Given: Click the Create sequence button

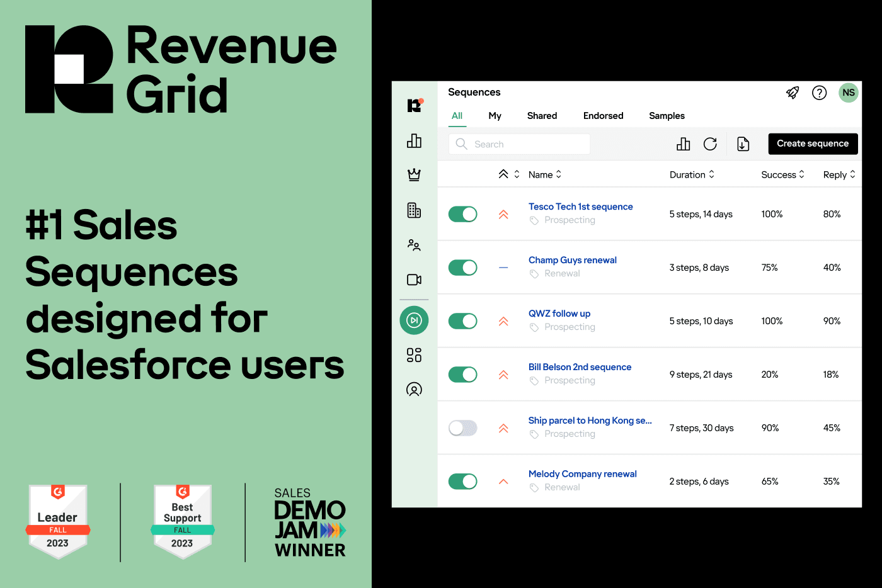Looking at the screenshot, I should [x=813, y=144].
